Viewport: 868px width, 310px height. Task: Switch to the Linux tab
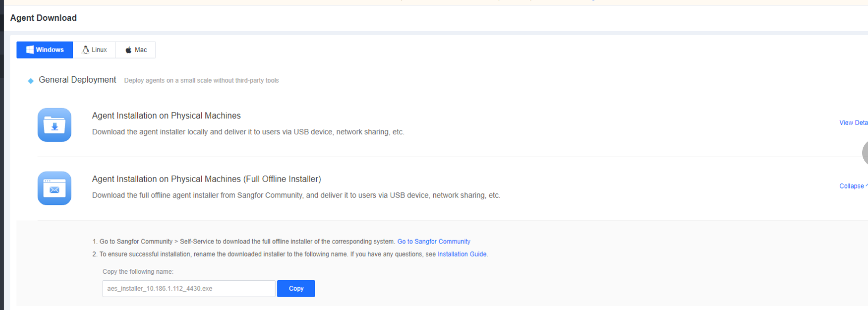(x=94, y=50)
